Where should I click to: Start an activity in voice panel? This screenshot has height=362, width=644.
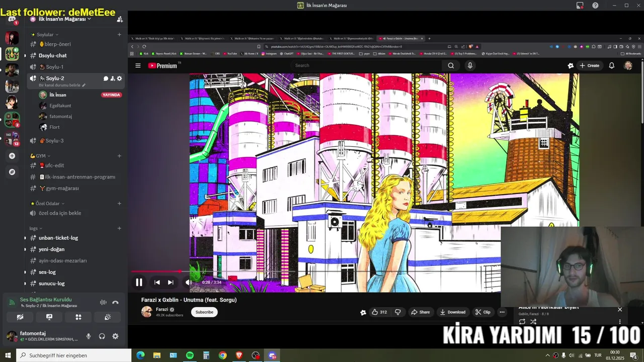pos(78,317)
